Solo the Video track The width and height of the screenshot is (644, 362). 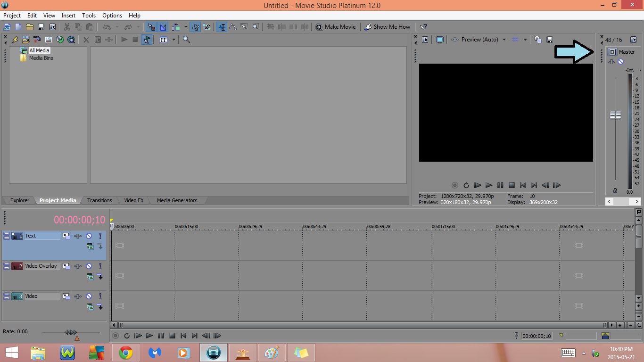pos(100,296)
